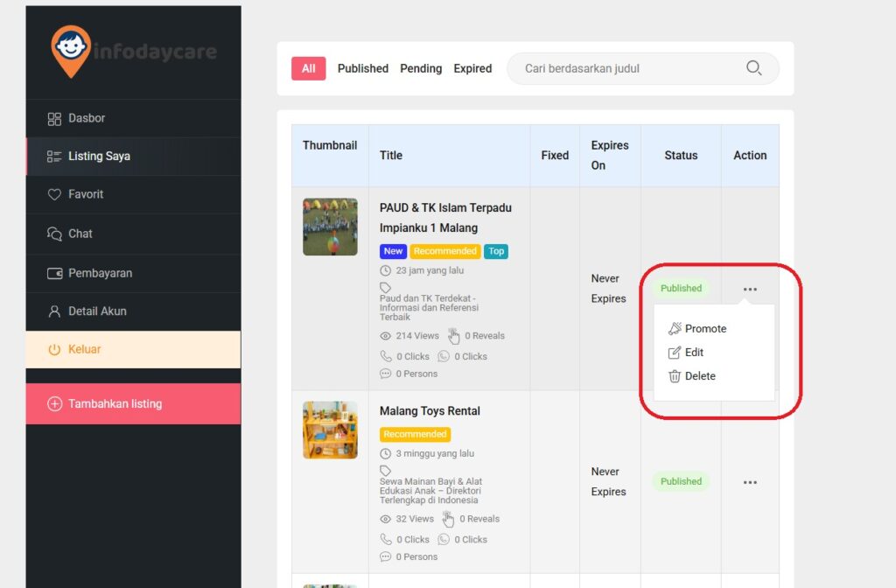Choose Delete in the action menu
This screenshot has height=588, width=896.
click(x=700, y=376)
